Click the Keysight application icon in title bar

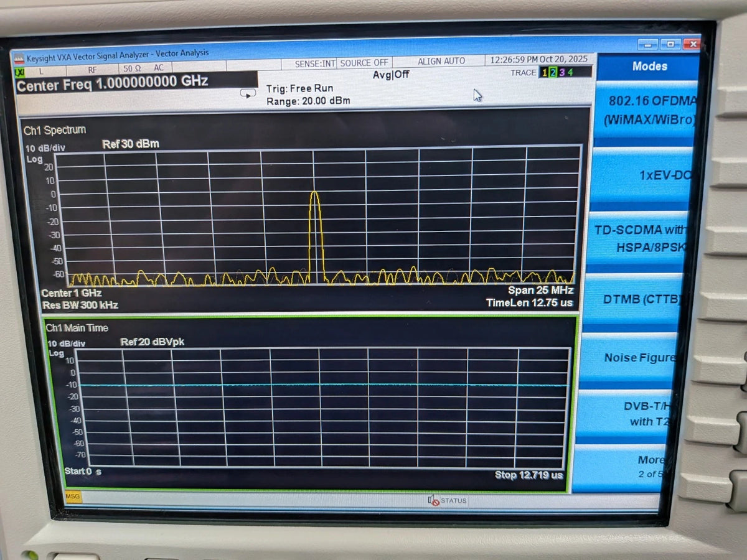(20, 59)
